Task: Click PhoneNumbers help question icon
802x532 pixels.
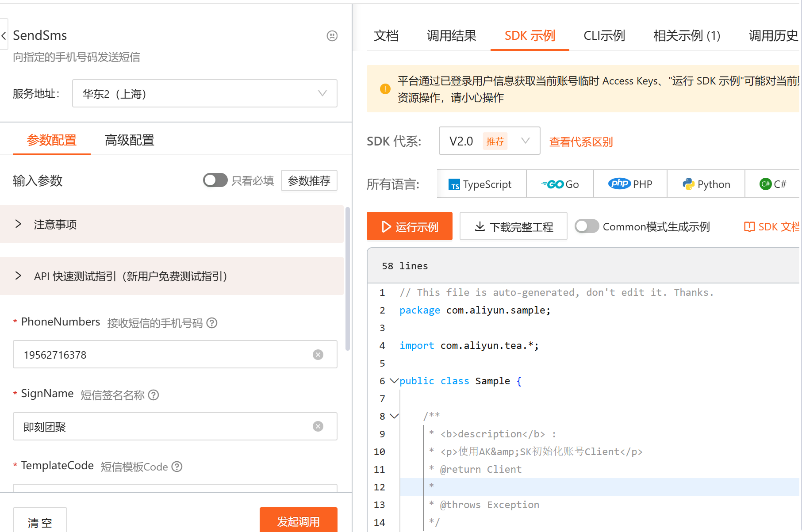Action: 212,323
